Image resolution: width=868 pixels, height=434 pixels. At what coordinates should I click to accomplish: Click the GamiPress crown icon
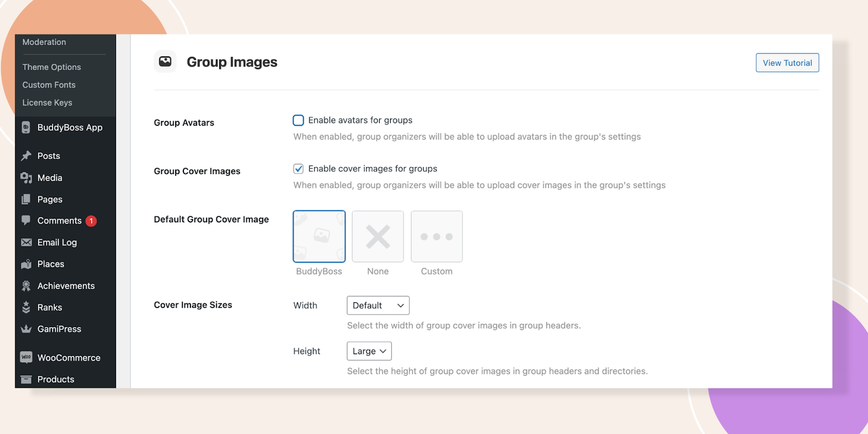(x=26, y=329)
